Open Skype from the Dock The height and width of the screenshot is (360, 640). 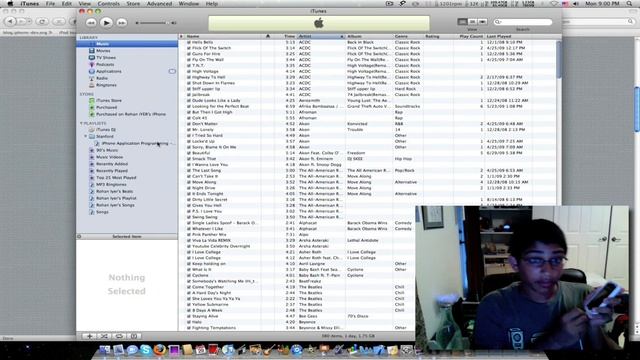146,350
